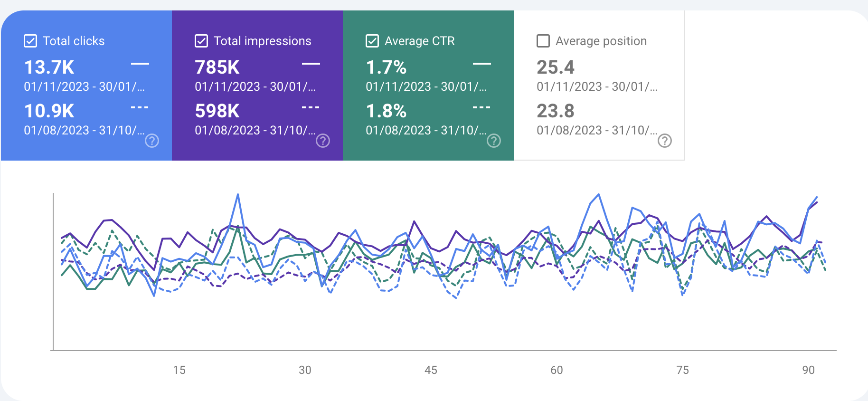868x401 pixels.
Task: Click the Total impressions help icon
Action: coord(323,141)
